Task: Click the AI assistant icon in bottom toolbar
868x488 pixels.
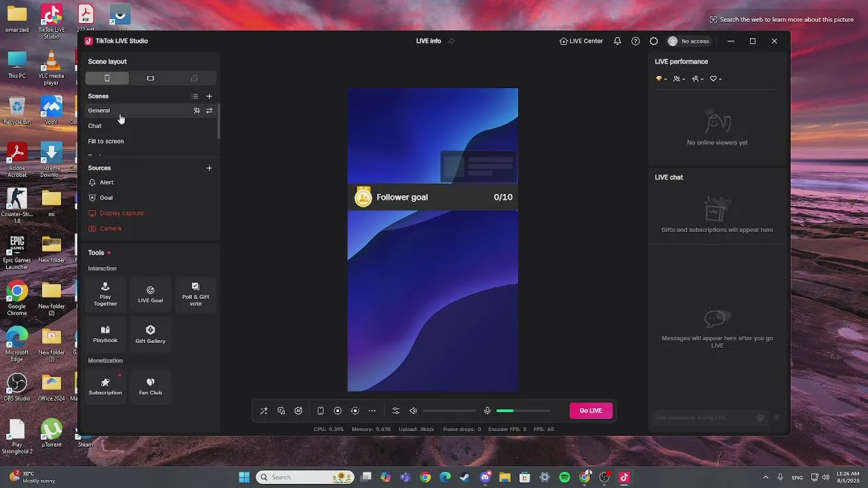Action: click(298, 411)
